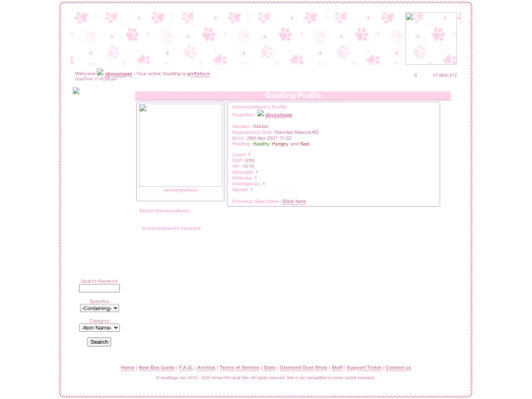532x399 pixels.
Task: Click the Gender 'Hidden' value
Action: coord(260,126)
